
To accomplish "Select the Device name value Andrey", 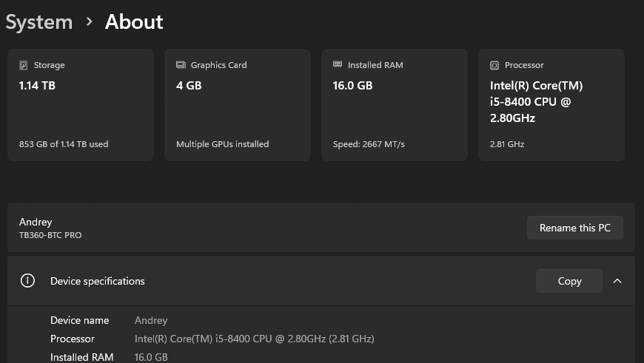I will pyautogui.click(x=151, y=320).
